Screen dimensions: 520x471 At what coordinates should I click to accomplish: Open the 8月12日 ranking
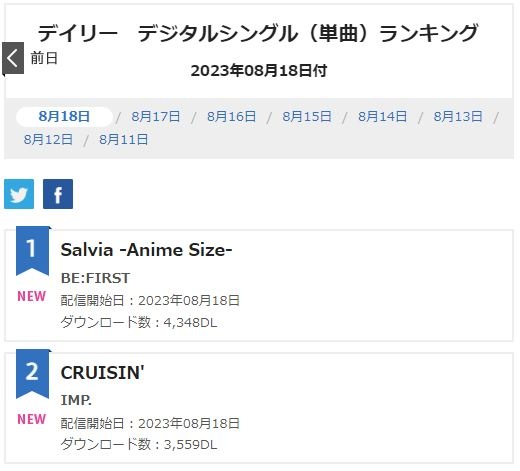pos(48,139)
